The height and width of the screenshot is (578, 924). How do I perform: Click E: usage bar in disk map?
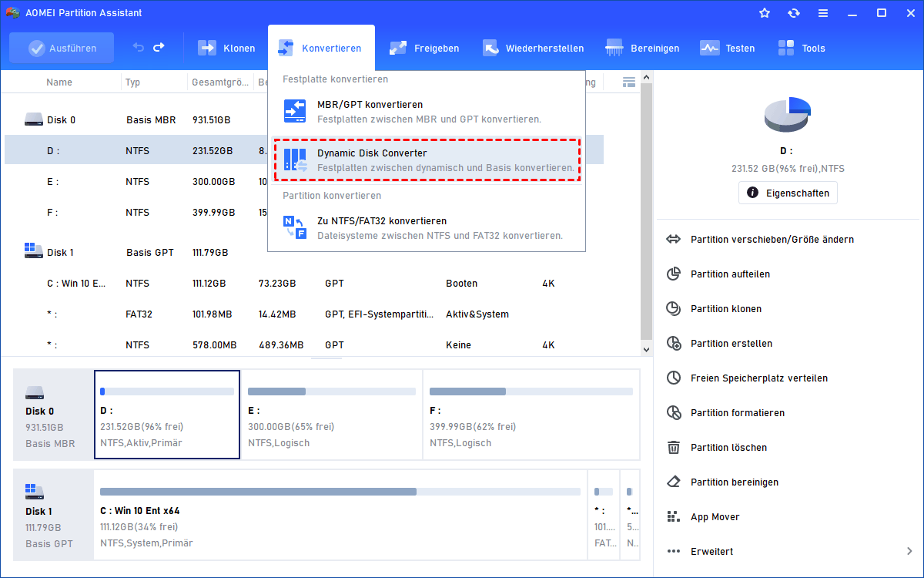(x=332, y=391)
